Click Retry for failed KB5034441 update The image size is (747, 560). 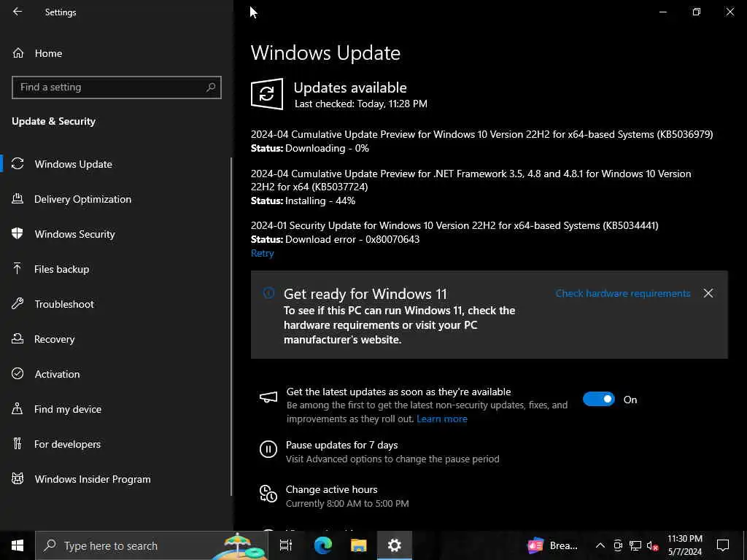pos(263,253)
